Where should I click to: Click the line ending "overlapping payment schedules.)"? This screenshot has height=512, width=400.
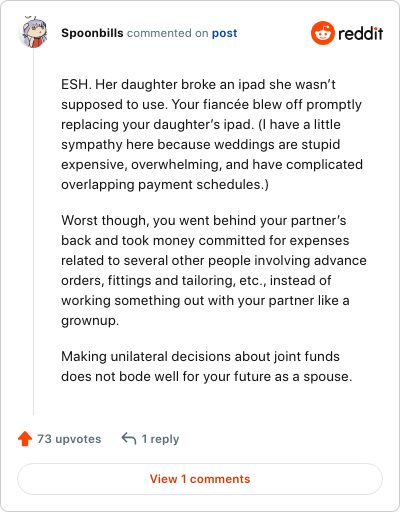coord(165,184)
